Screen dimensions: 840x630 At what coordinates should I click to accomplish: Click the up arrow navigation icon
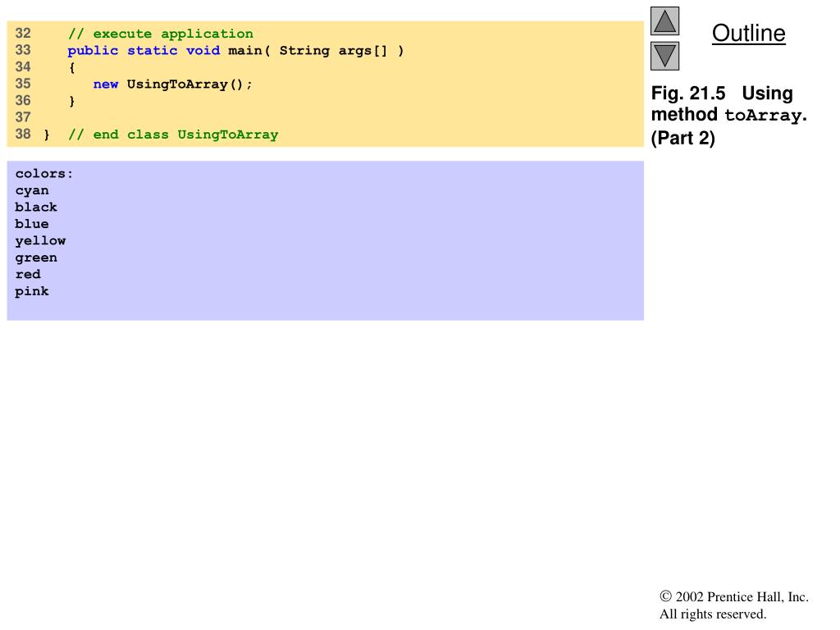(665, 21)
